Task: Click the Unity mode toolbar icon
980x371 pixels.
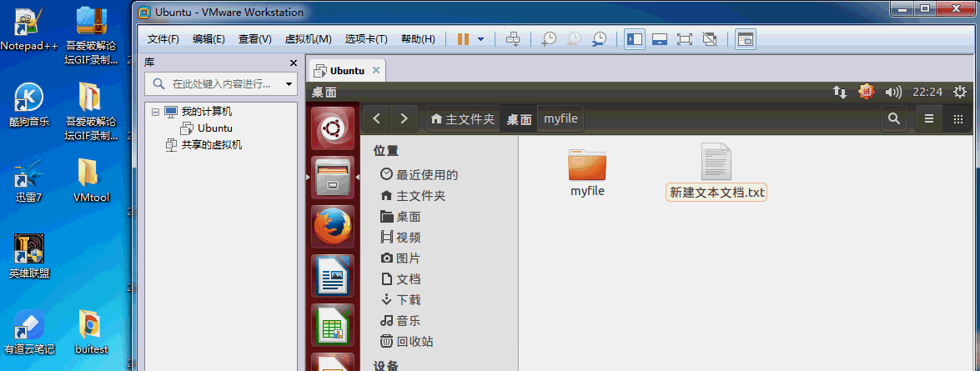Action: tap(710, 39)
